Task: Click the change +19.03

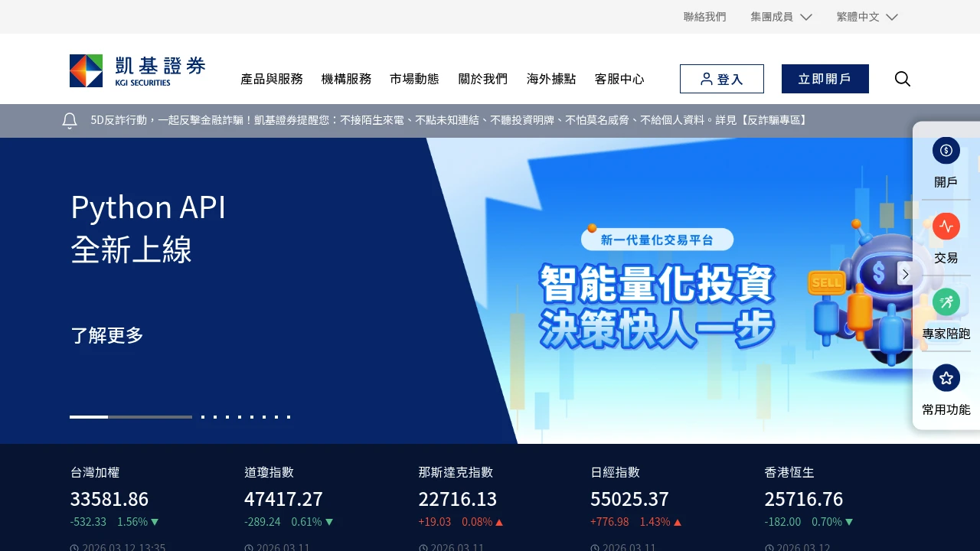Action: [x=435, y=522]
